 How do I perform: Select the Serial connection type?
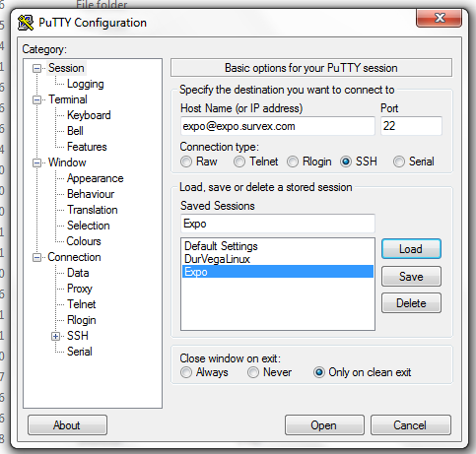[399, 162]
